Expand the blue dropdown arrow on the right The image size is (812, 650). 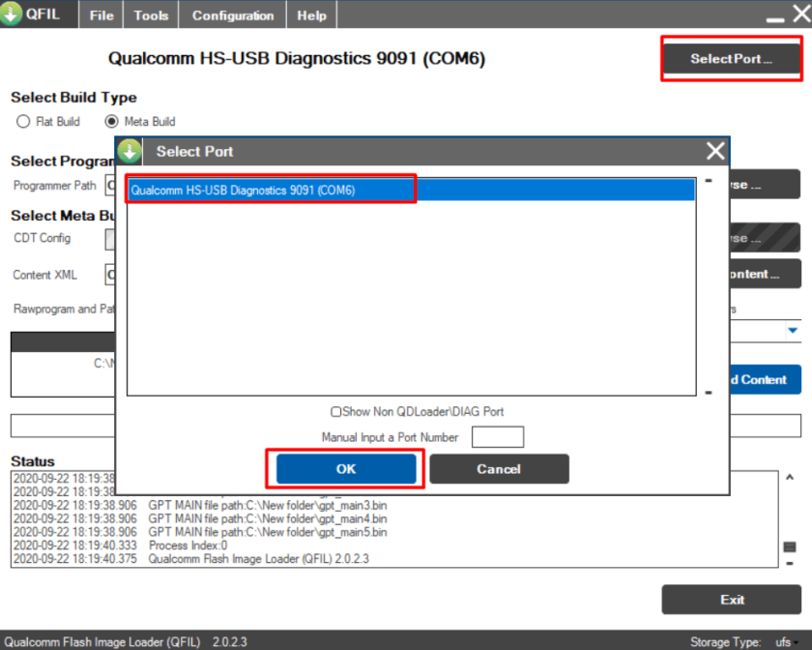793,330
